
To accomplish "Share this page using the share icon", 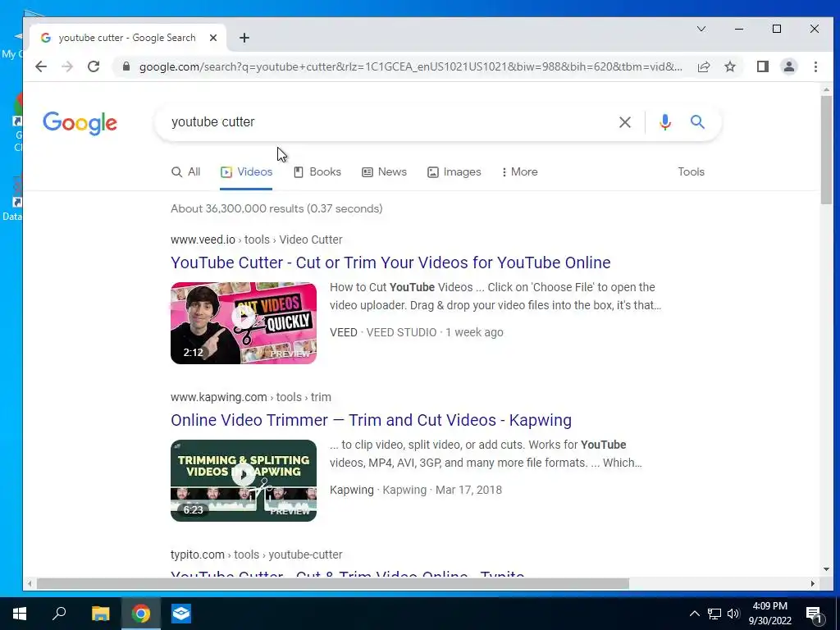I will [x=704, y=66].
